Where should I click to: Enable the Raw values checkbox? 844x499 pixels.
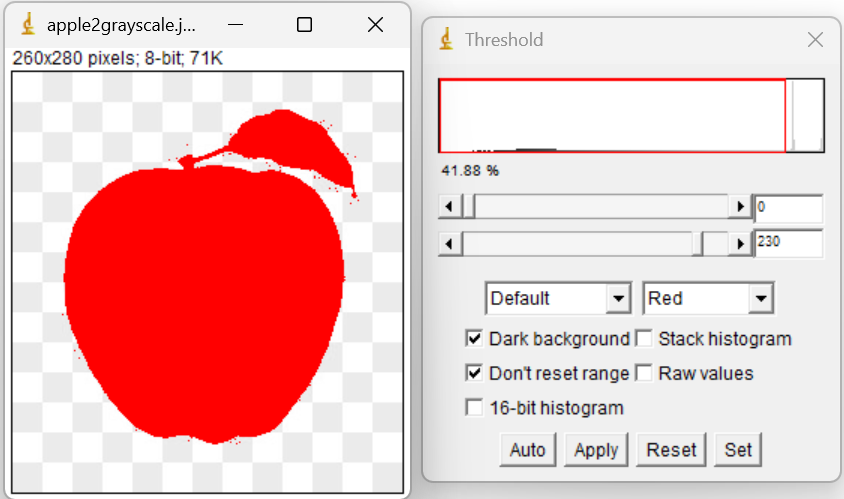(644, 373)
